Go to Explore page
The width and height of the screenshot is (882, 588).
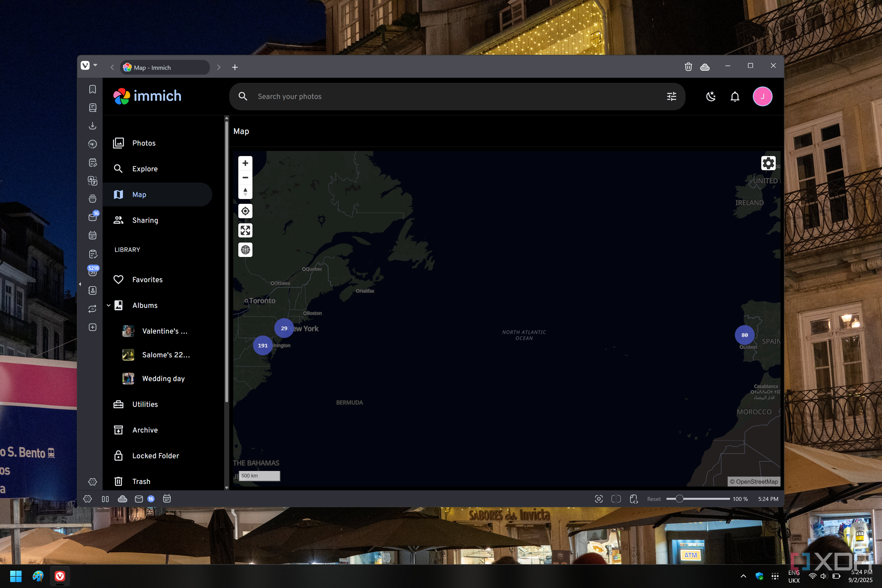click(x=157, y=169)
